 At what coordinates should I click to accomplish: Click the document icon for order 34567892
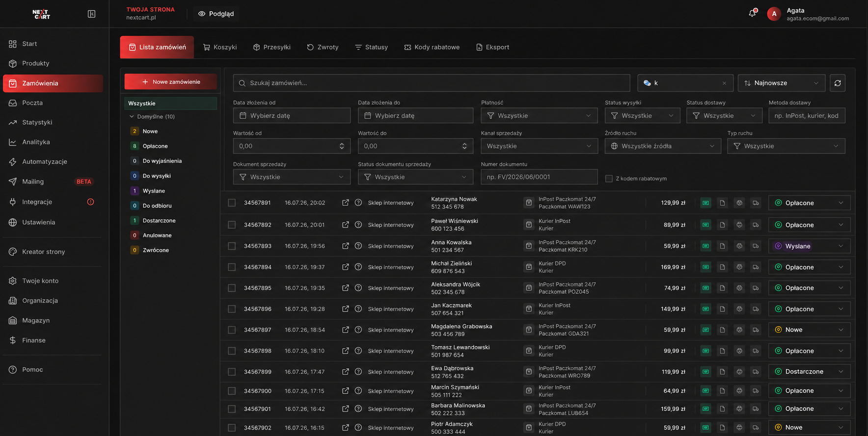[x=722, y=225]
